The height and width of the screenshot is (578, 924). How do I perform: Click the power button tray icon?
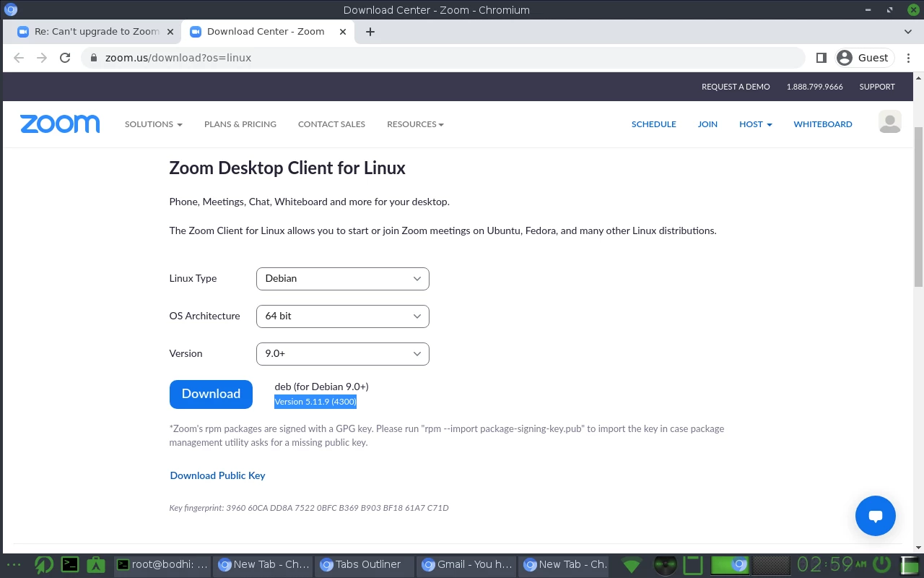click(882, 565)
